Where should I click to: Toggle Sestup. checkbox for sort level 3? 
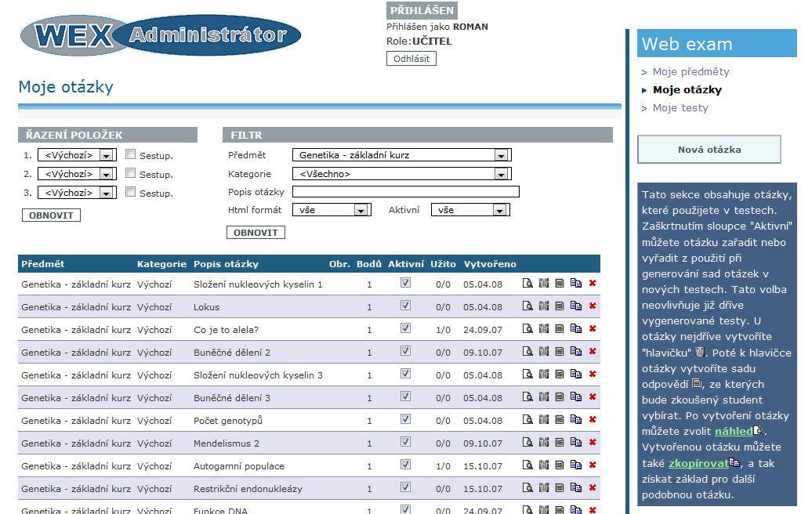130,192
